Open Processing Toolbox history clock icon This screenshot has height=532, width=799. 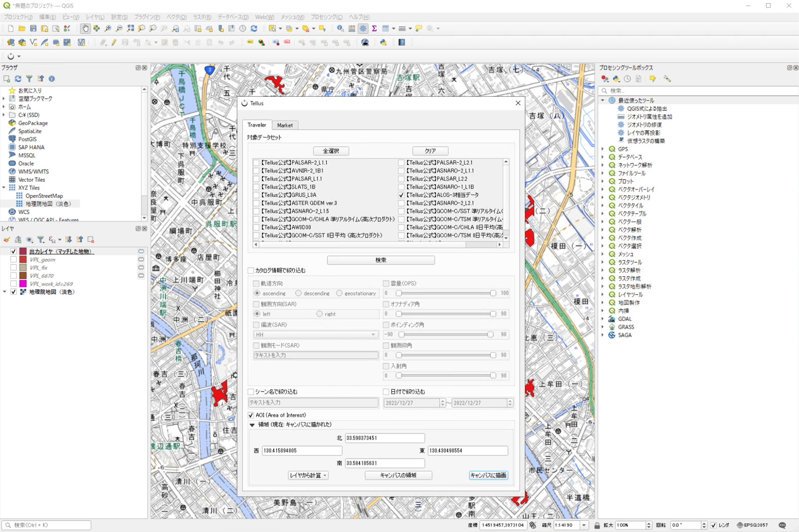click(x=627, y=79)
